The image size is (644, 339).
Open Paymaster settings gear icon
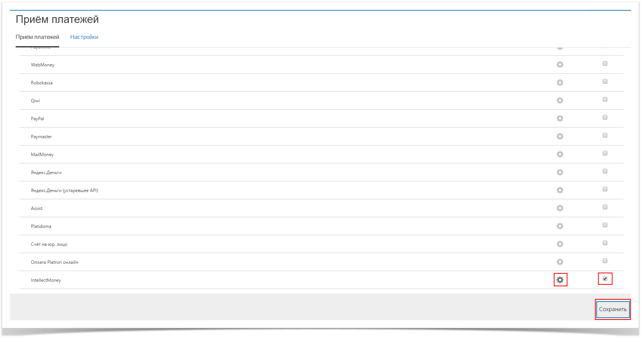pos(560,136)
